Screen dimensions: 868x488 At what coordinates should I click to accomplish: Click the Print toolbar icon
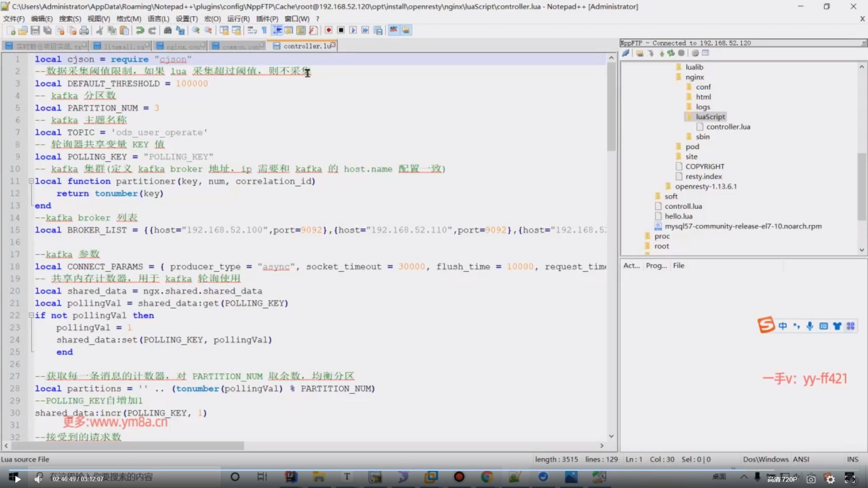point(84,30)
